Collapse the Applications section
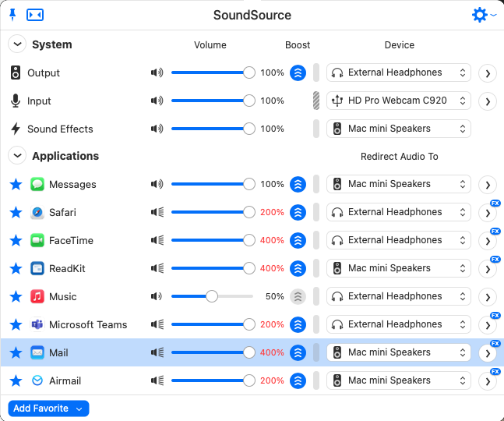 [x=16, y=156]
